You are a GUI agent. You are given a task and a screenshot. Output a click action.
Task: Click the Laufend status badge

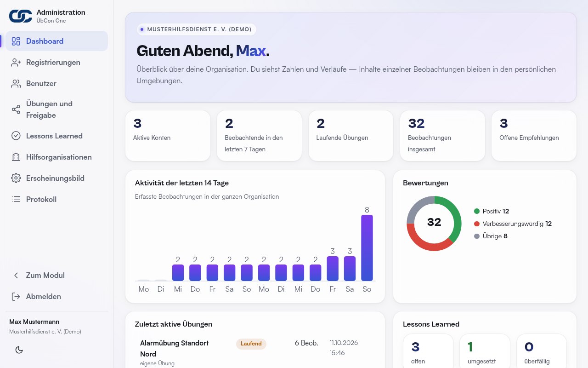251,344
